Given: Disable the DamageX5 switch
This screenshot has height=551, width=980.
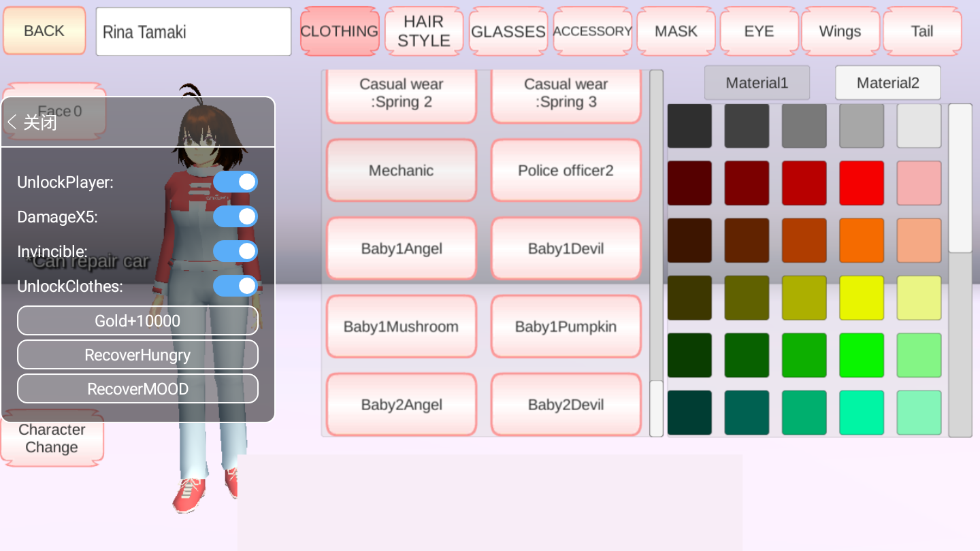Looking at the screenshot, I should click(235, 216).
